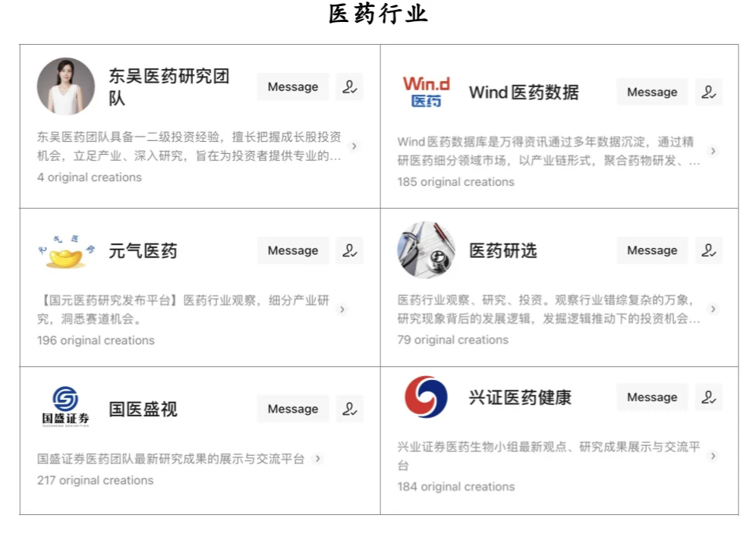Click the following icon for Wind医药数据
The width and height of the screenshot is (756, 534).
(x=708, y=92)
